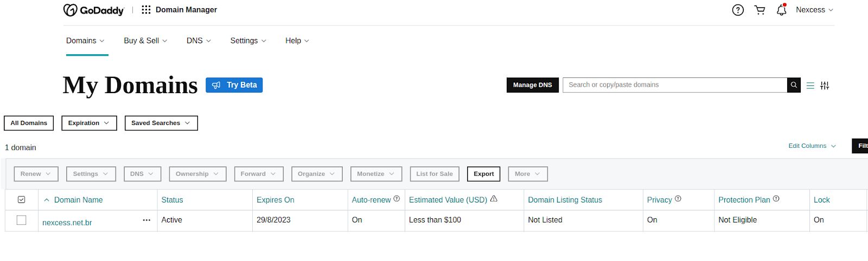
Task: Open the Organize dropdown
Action: tap(317, 174)
